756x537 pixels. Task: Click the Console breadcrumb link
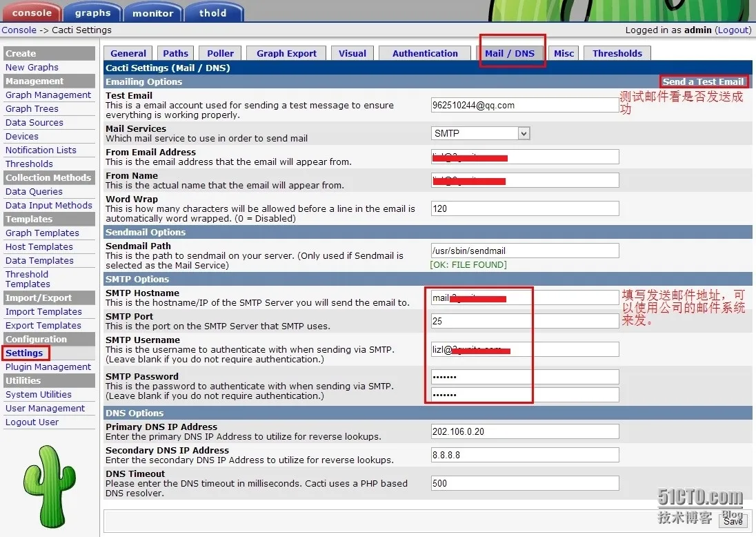point(19,30)
